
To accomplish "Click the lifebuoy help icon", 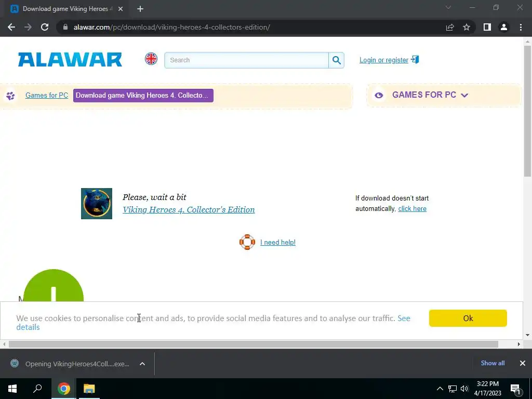I will [247, 242].
